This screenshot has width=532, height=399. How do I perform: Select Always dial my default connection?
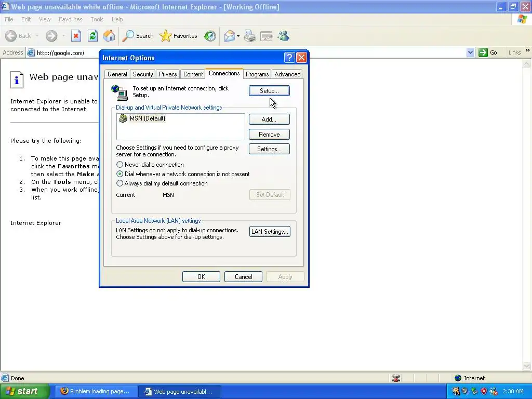click(x=119, y=183)
